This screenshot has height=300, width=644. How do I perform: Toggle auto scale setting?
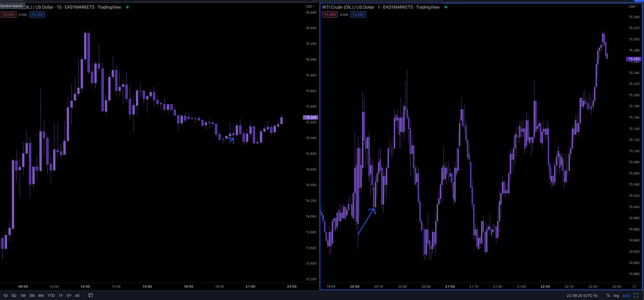pos(626,296)
